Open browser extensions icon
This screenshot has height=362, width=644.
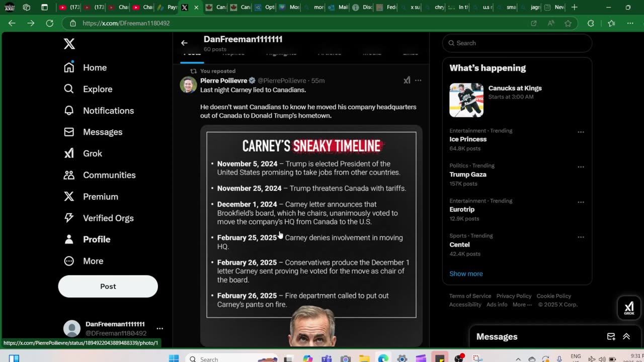[591, 23]
